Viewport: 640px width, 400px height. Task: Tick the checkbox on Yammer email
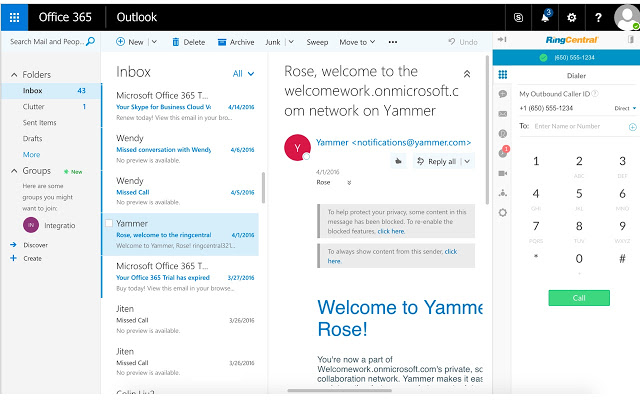click(x=109, y=223)
